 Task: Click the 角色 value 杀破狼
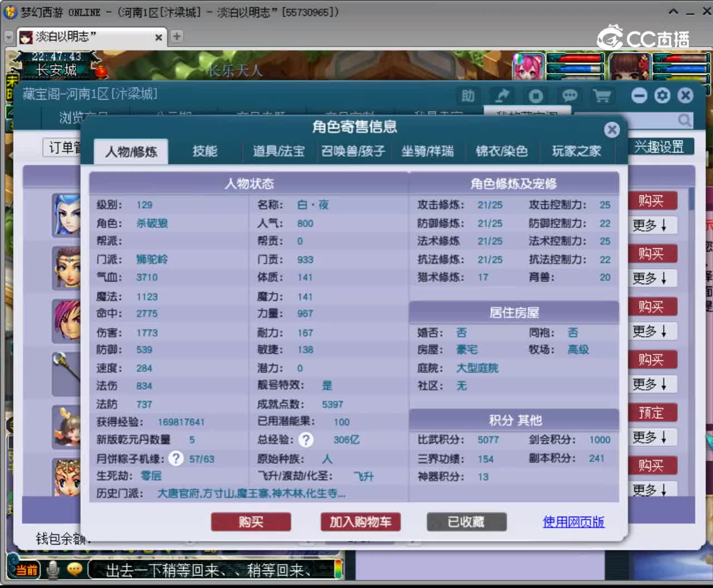point(152,223)
